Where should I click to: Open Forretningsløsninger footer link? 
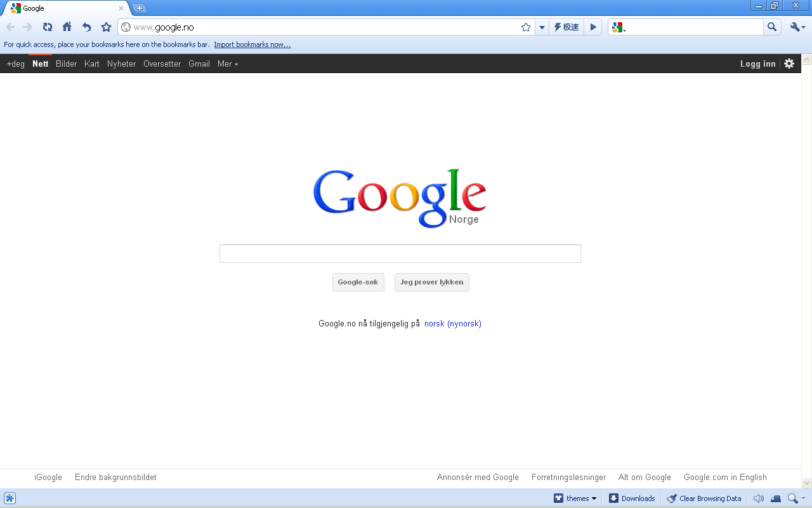[569, 477]
